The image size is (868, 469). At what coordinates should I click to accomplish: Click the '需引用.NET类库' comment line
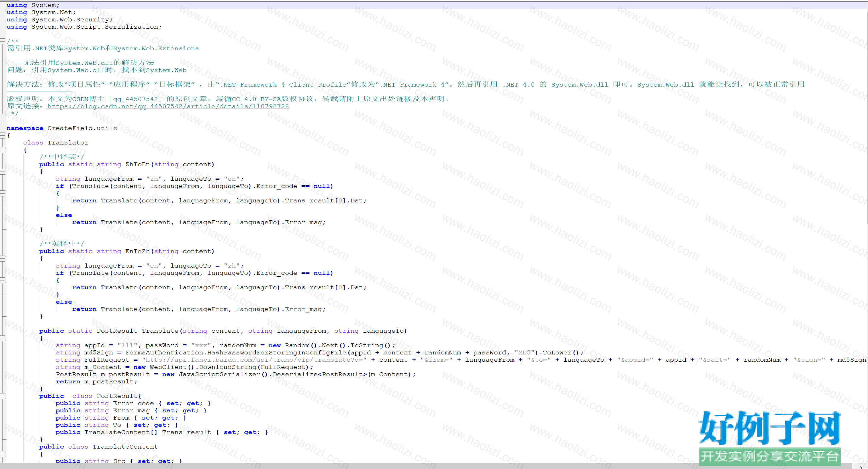point(103,48)
